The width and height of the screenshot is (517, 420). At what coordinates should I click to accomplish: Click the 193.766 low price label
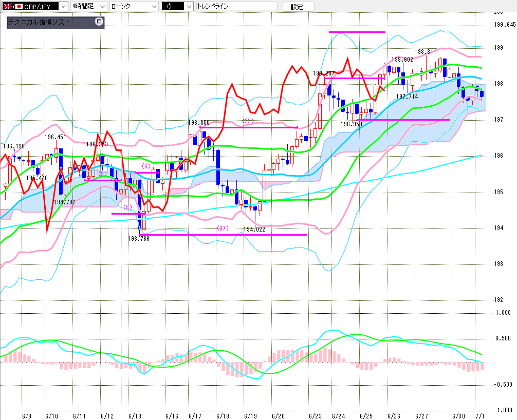(138, 238)
